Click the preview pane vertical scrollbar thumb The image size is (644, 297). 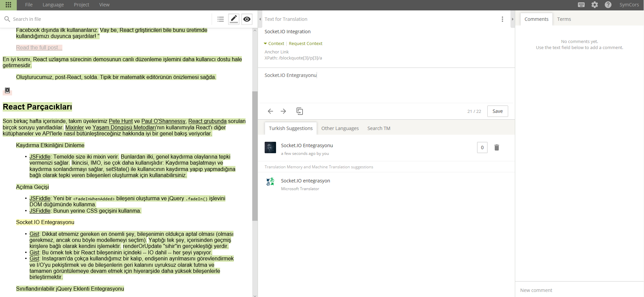[x=255, y=156]
